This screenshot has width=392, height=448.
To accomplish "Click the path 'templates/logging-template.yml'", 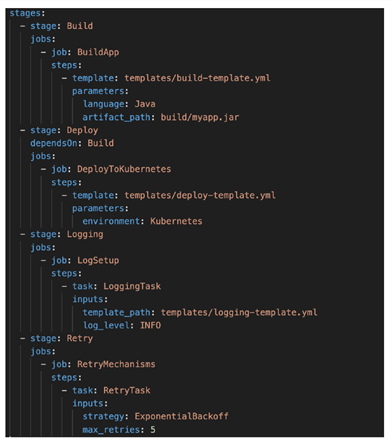I will click(x=239, y=313).
